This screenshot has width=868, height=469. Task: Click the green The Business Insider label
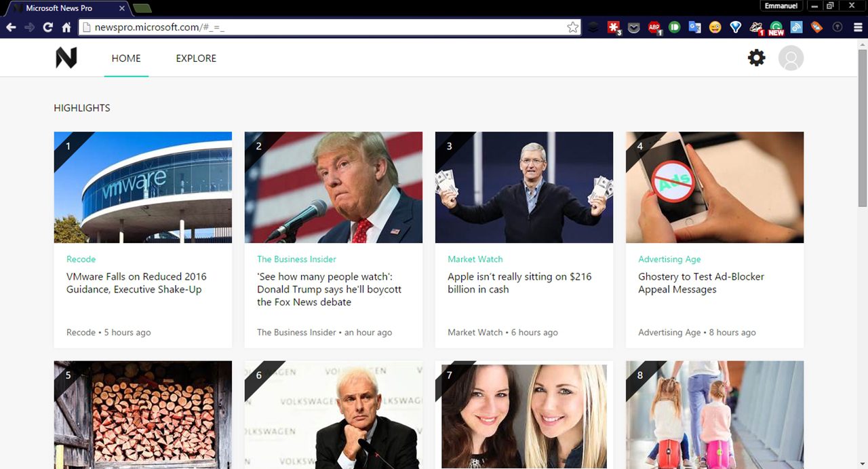[296, 259]
